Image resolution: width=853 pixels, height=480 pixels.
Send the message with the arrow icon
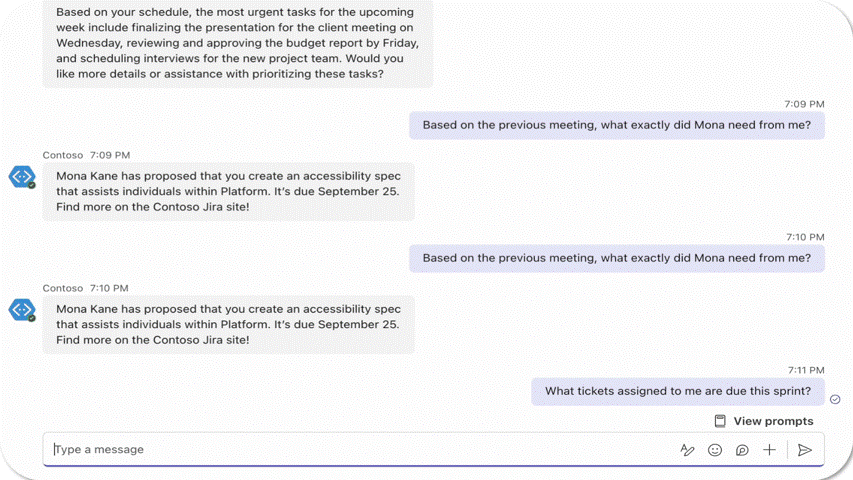(805, 450)
